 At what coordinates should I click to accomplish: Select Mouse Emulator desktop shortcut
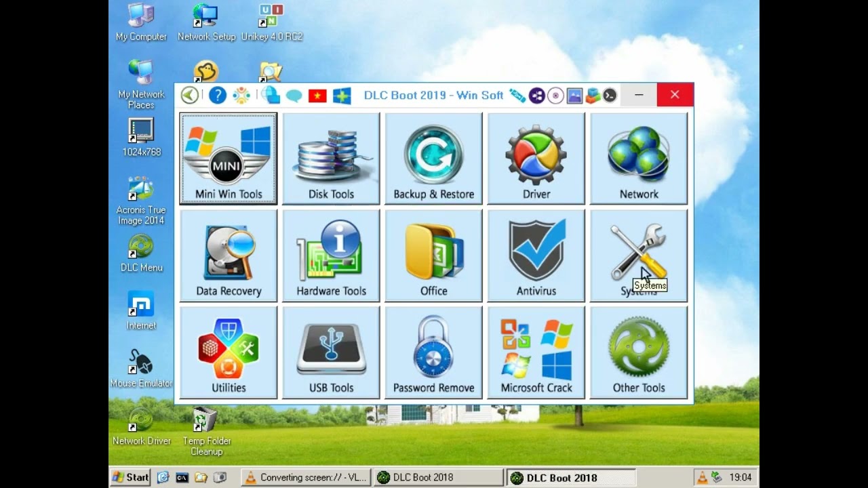coord(141,369)
